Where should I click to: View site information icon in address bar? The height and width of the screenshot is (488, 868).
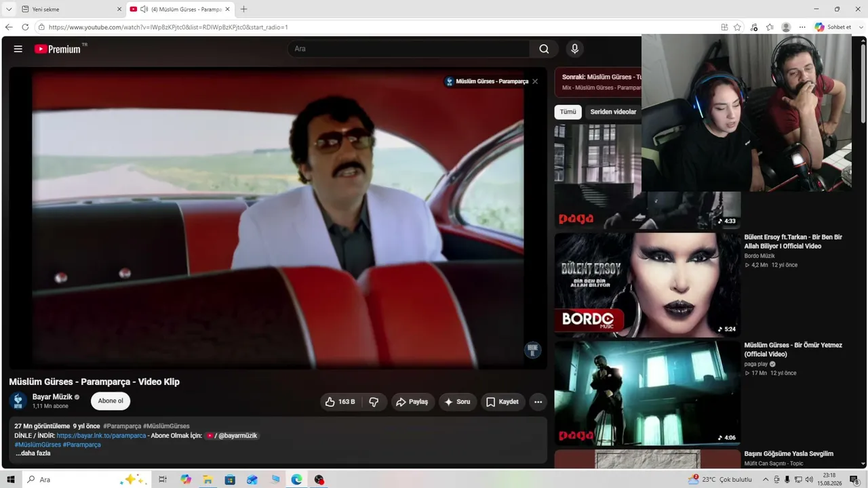coord(41,27)
